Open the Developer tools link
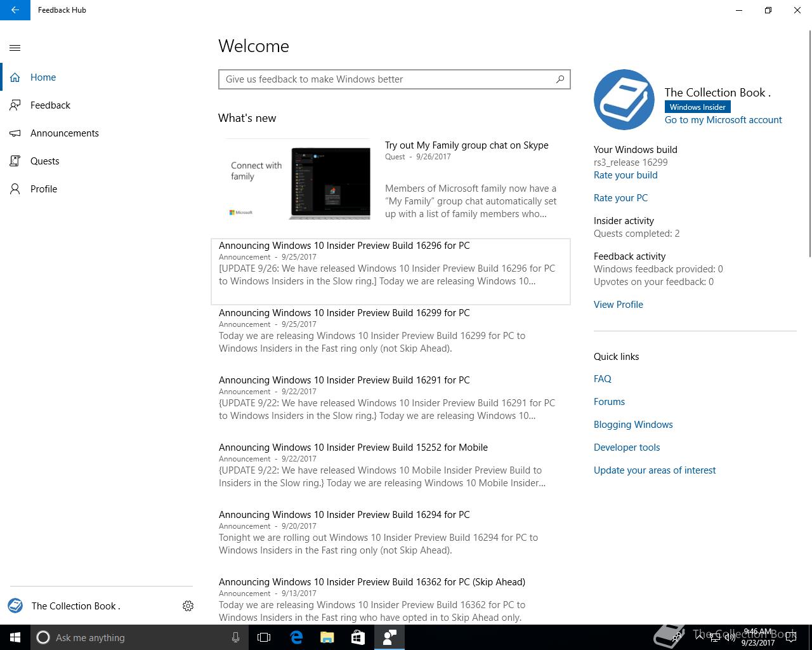Viewport: 812px width, 650px height. [x=627, y=448]
